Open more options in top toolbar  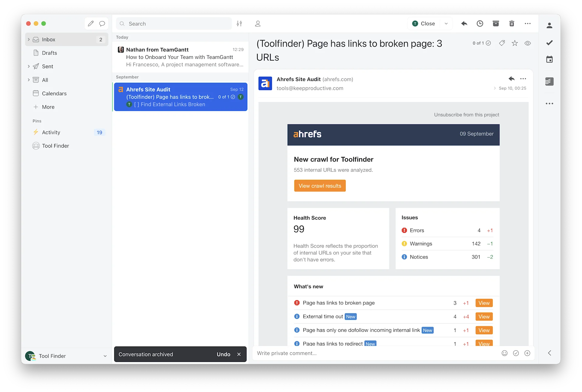[528, 24]
